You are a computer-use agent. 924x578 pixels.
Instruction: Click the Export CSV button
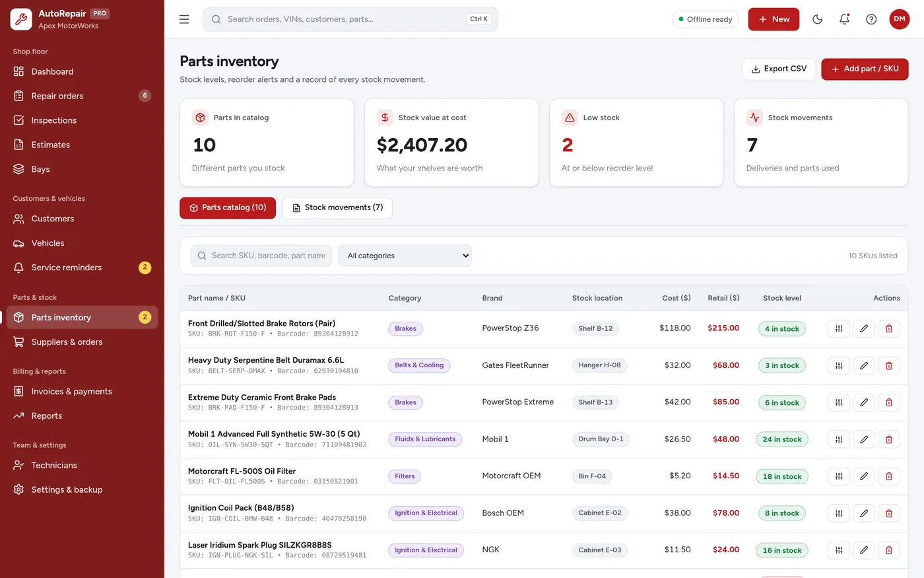[x=779, y=69]
